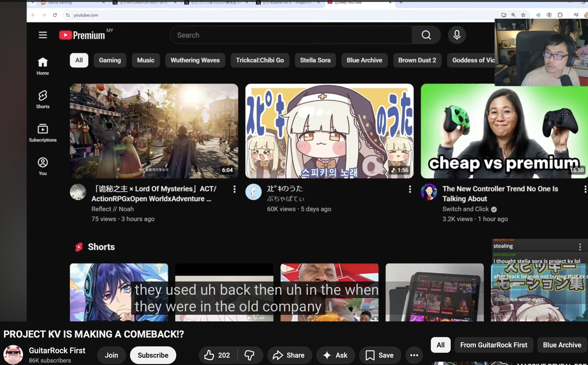Open the sparkle Ask button

335,355
